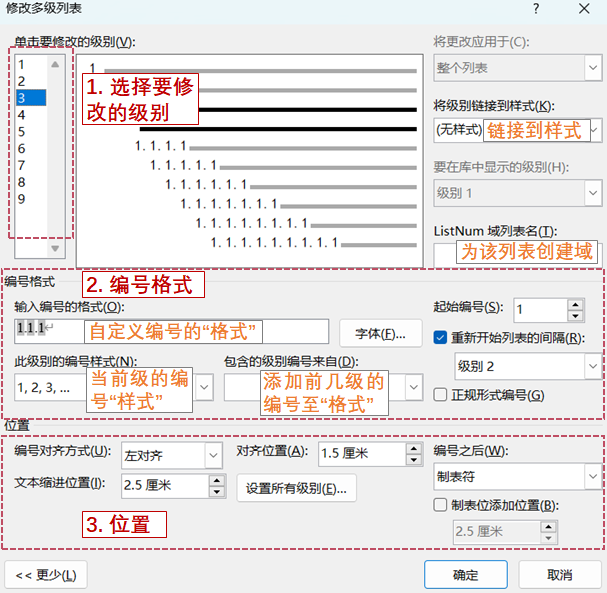
Task: Close the 修改多级列表 dialog
Action: click(584, 9)
